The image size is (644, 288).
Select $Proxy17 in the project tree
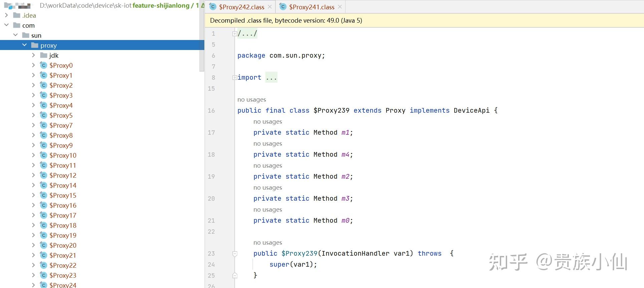63,215
